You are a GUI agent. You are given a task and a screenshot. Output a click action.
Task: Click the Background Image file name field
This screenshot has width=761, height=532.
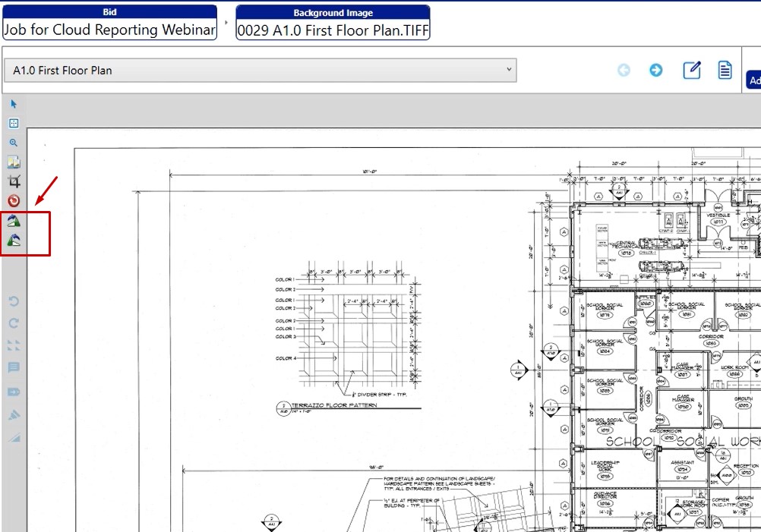[x=333, y=30]
